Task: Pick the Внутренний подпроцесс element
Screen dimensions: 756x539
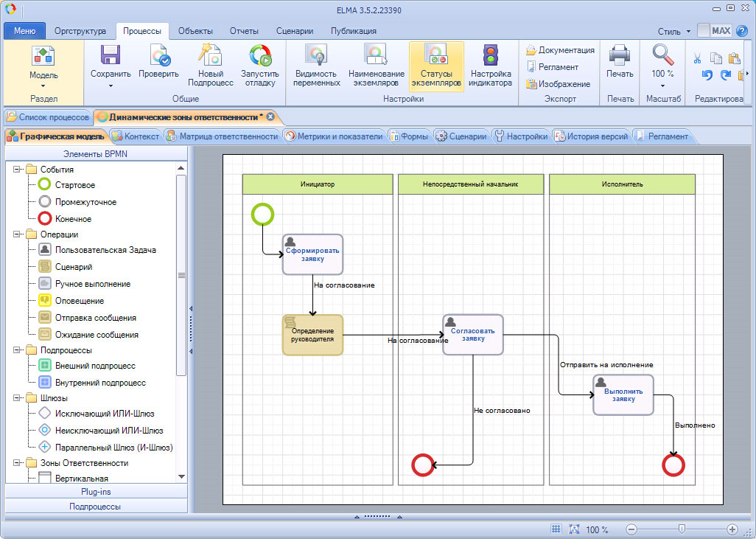Action: pyautogui.click(x=92, y=383)
